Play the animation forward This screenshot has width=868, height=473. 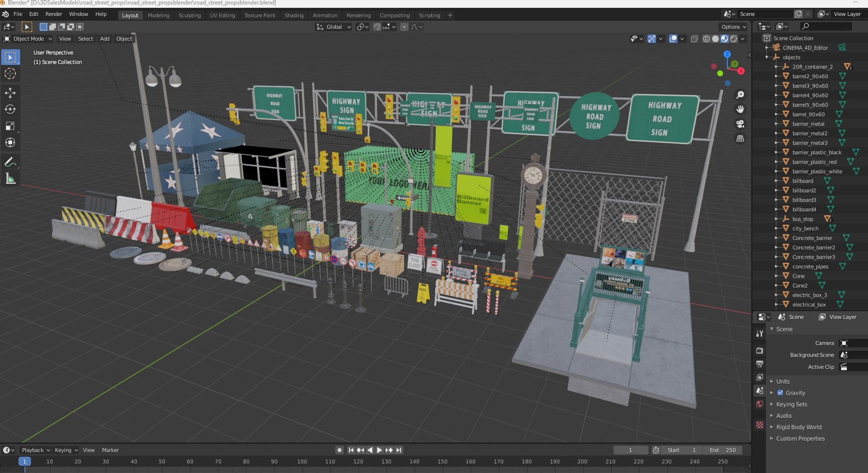pyautogui.click(x=379, y=450)
